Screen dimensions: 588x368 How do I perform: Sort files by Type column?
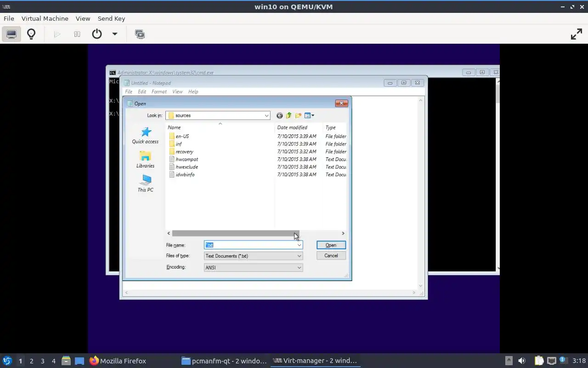(x=335, y=127)
